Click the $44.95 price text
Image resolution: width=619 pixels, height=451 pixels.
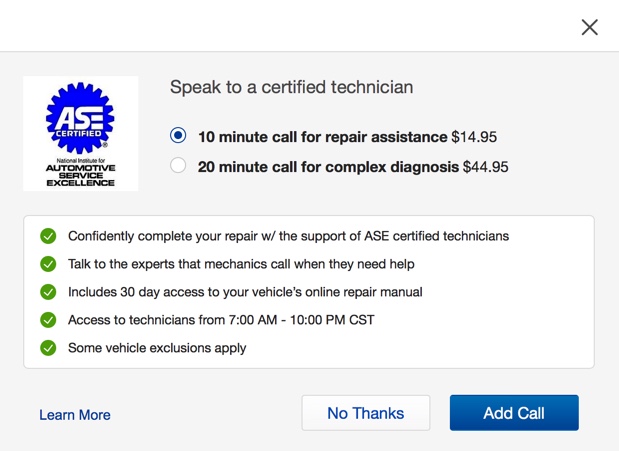[x=486, y=167]
